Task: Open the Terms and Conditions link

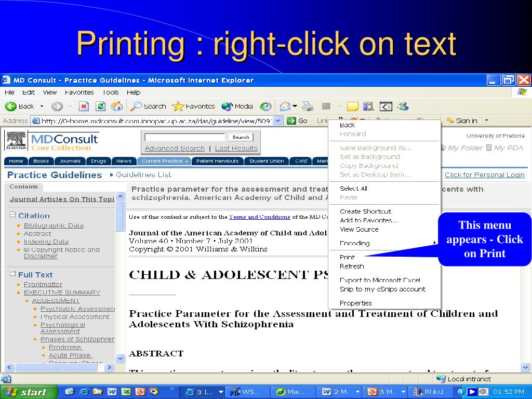Action: (260, 217)
